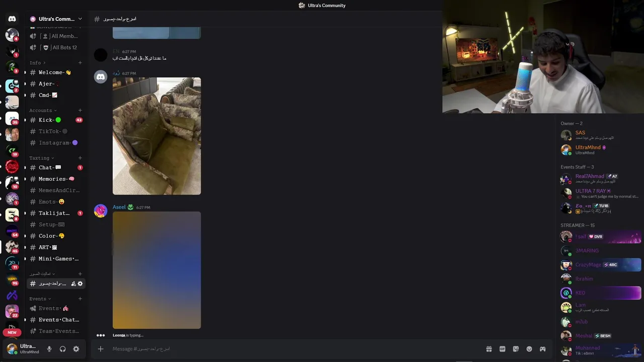644x362 pixels.
Task: Open the Kick channel
Action: pos(56,120)
